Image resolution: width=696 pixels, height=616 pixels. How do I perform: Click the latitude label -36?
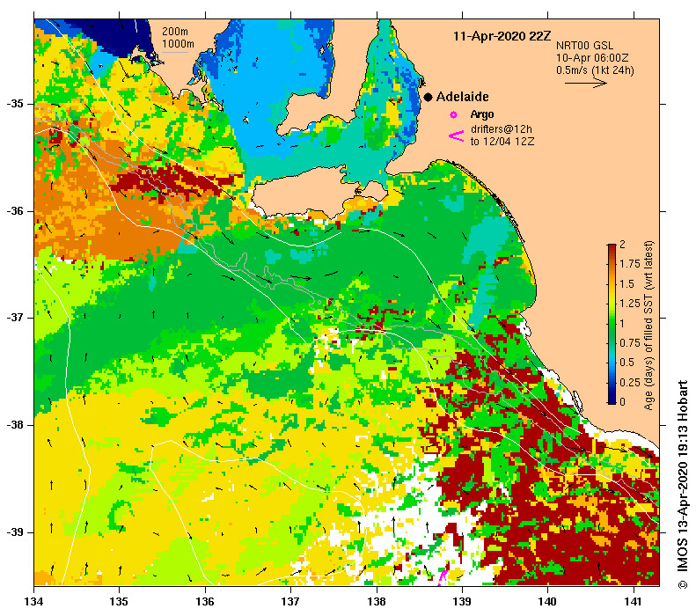(15, 211)
